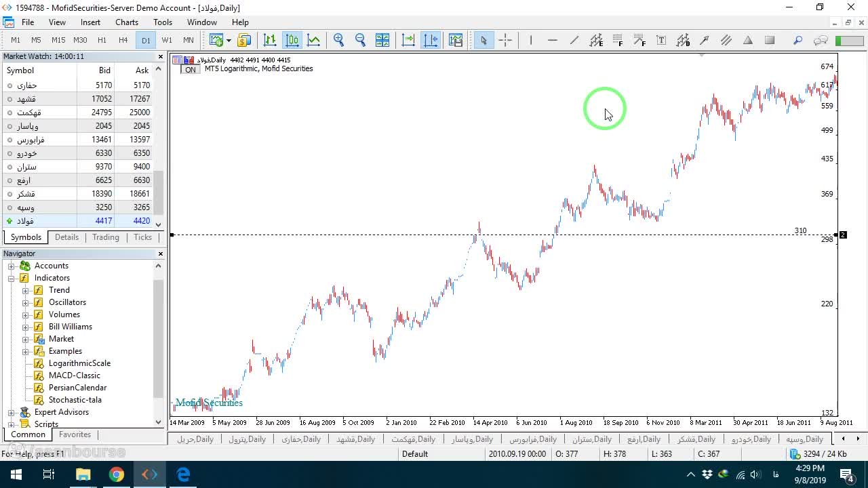Open the Insert menu
868x488 pixels.
coord(90,22)
